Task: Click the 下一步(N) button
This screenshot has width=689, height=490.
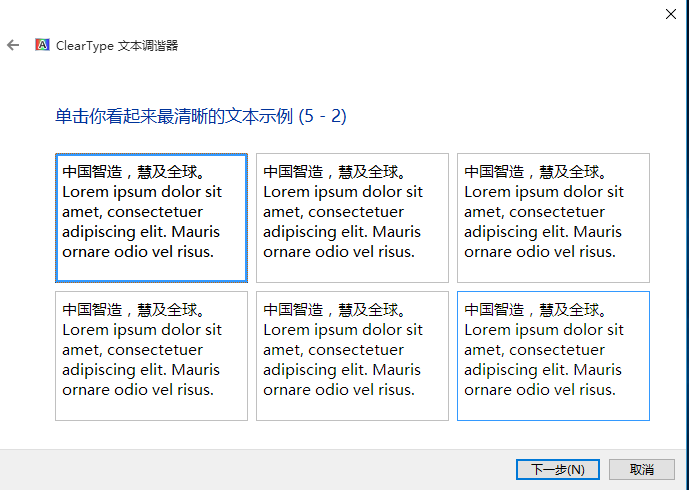Action: point(558,469)
